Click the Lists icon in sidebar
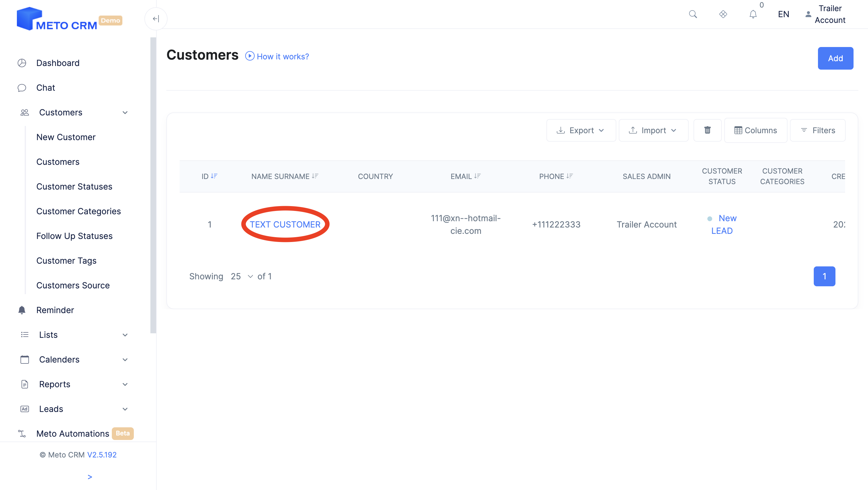The width and height of the screenshot is (868, 490). [25, 335]
